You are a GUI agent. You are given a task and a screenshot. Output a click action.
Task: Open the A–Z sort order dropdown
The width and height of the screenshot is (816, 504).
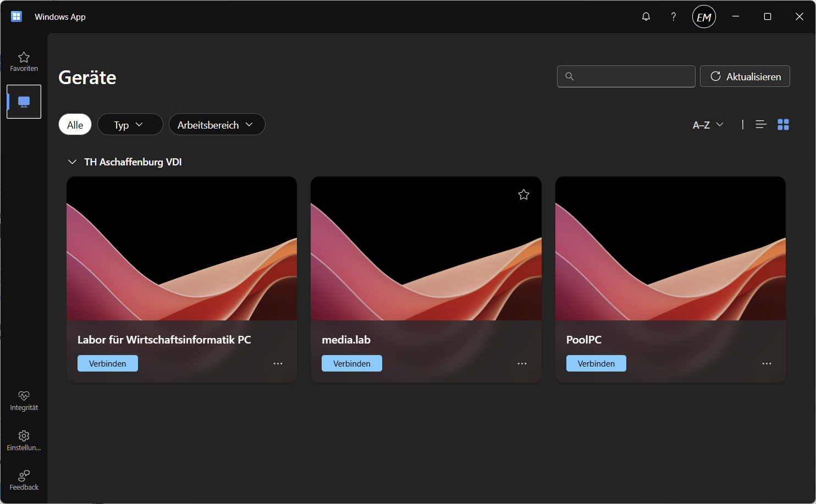pos(708,125)
